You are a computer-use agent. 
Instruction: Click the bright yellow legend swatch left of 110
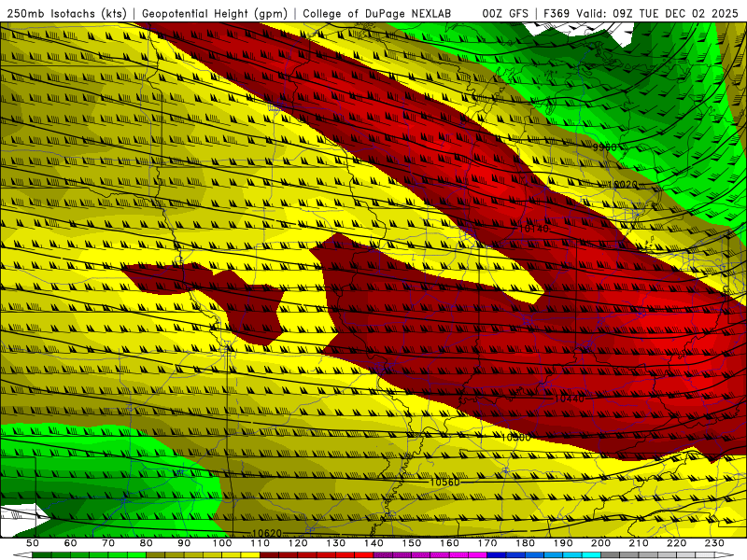tap(250, 555)
